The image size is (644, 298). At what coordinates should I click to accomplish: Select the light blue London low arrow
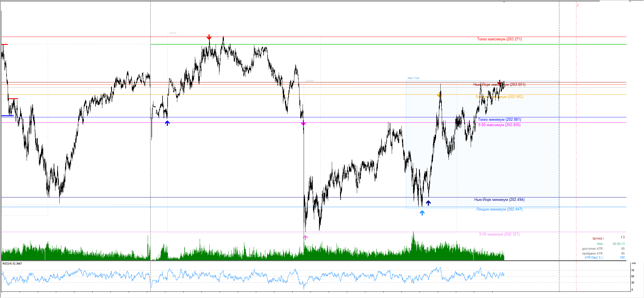click(422, 213)
